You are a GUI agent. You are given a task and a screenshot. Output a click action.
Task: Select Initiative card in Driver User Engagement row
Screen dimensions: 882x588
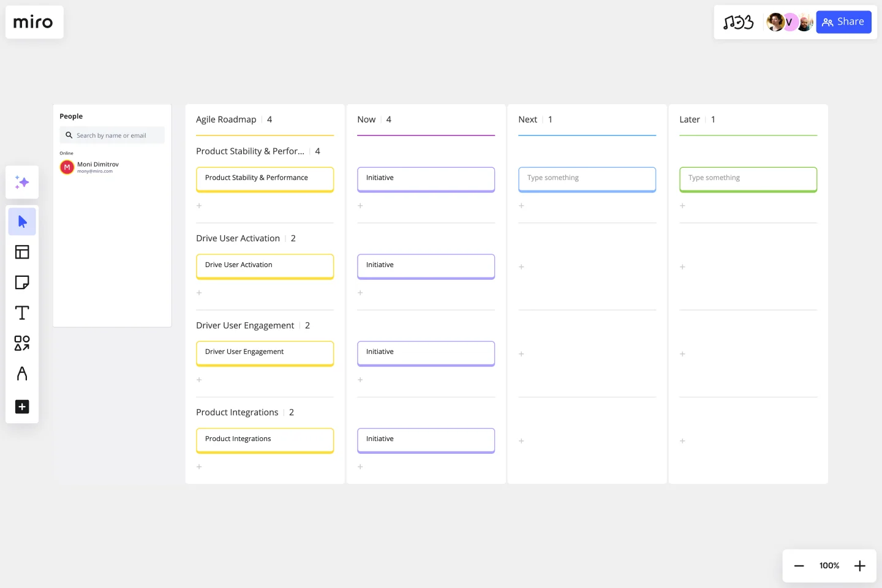tap(426, 353)
